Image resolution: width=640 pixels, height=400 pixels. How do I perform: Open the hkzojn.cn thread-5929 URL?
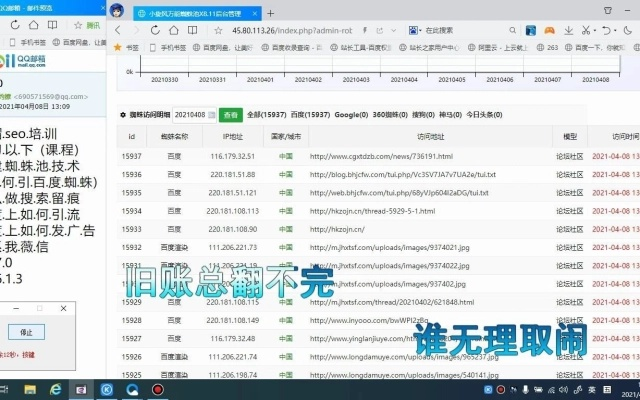[372, 211]
